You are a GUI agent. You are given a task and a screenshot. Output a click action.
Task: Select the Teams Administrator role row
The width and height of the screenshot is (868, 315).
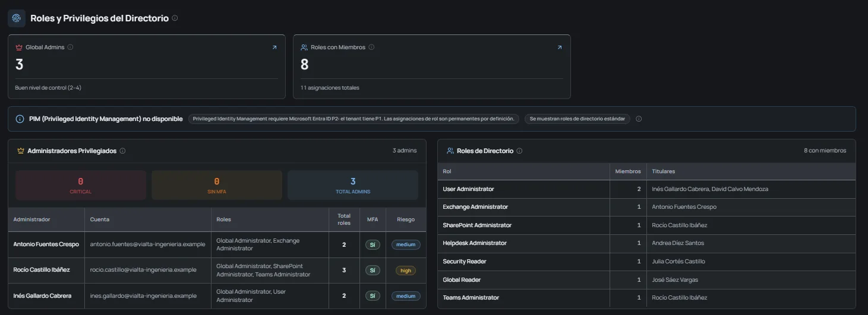[646, 298]
